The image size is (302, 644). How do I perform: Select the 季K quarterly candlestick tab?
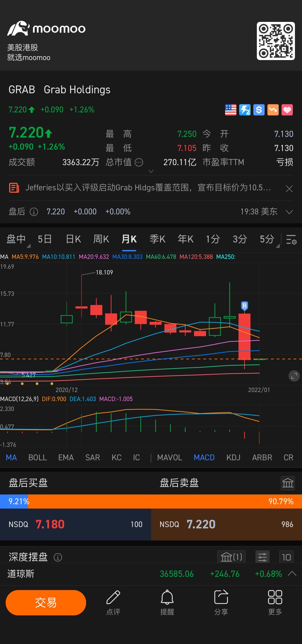(157, 239)
